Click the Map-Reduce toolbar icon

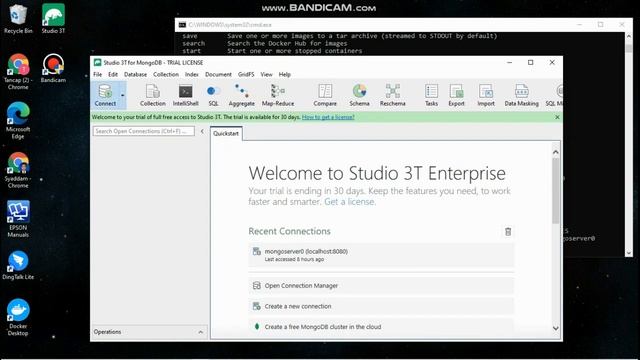278,95
